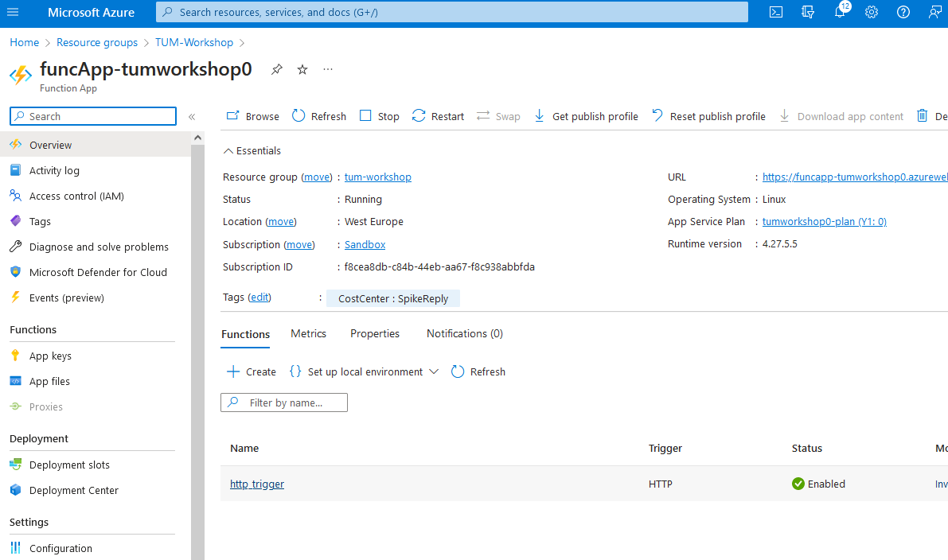Open Configuration under Settings
The image size is (948, 560).
pyautogui.click(x=96, y=548)
